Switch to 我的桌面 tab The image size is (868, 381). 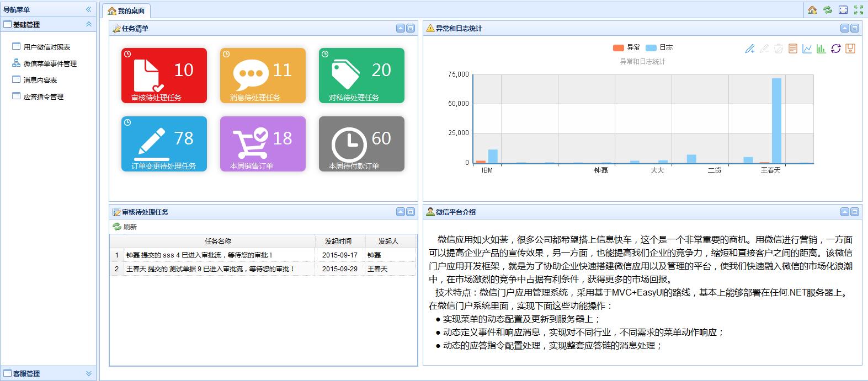point(126,10)
